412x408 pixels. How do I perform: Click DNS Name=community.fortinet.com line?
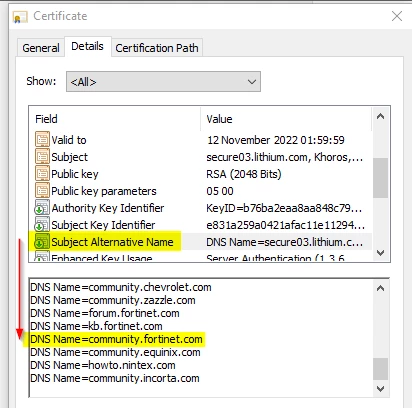[116, 339]
